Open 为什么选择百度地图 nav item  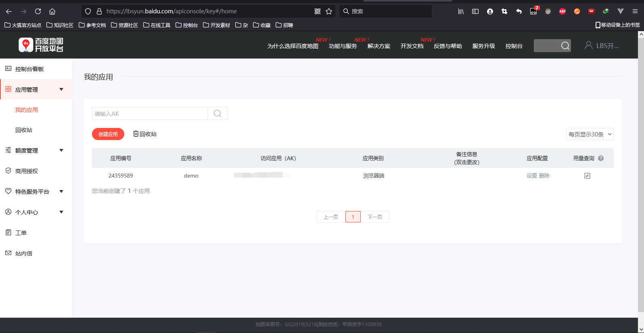tap(293, 46)
